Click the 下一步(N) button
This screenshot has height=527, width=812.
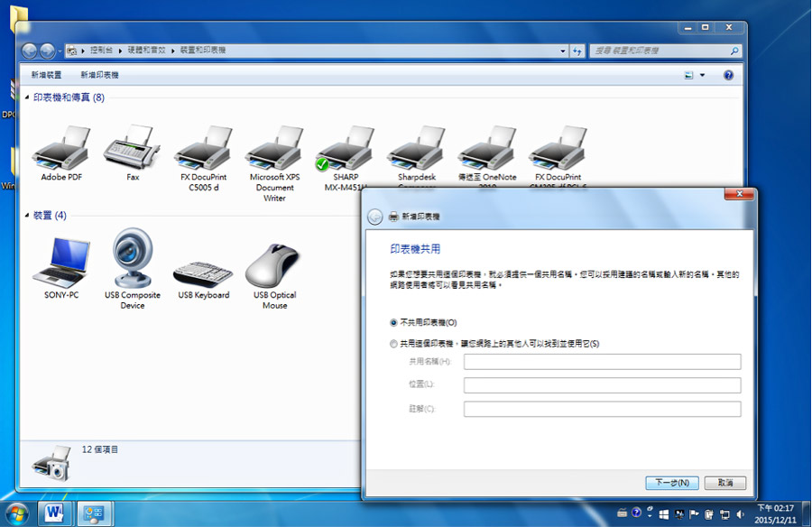click(671, 483)
